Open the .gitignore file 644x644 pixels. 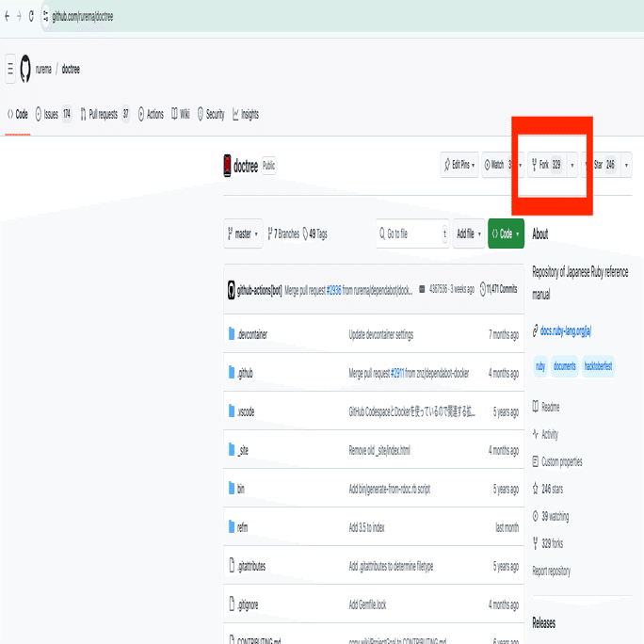(248, 604)
